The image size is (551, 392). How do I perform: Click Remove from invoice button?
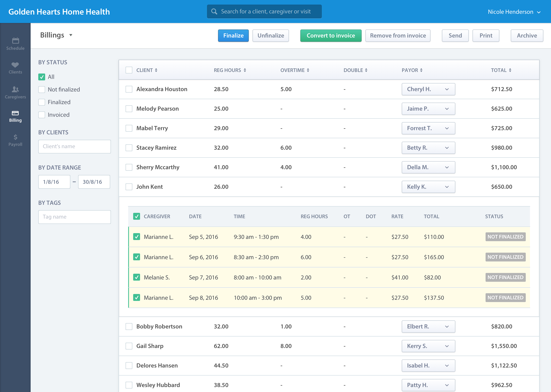[x=398, y=35]
